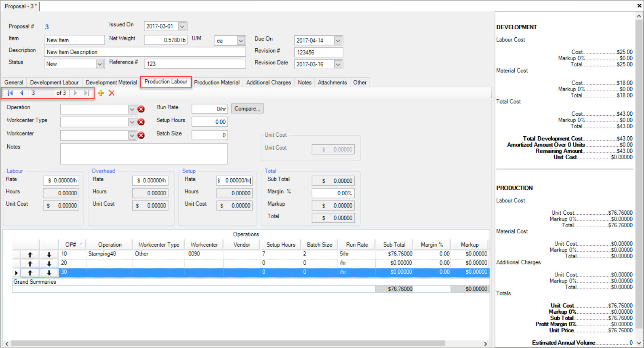Screen dimensions: 644x348
Task: Go to previous record arrow
Action: pyautogui.click(x=22, y=93)
